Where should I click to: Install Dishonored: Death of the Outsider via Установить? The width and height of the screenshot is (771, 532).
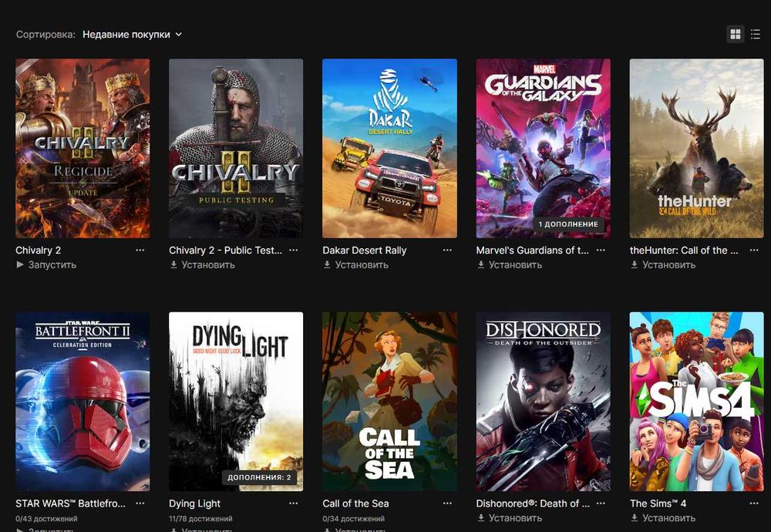click(x=509, y=518)
